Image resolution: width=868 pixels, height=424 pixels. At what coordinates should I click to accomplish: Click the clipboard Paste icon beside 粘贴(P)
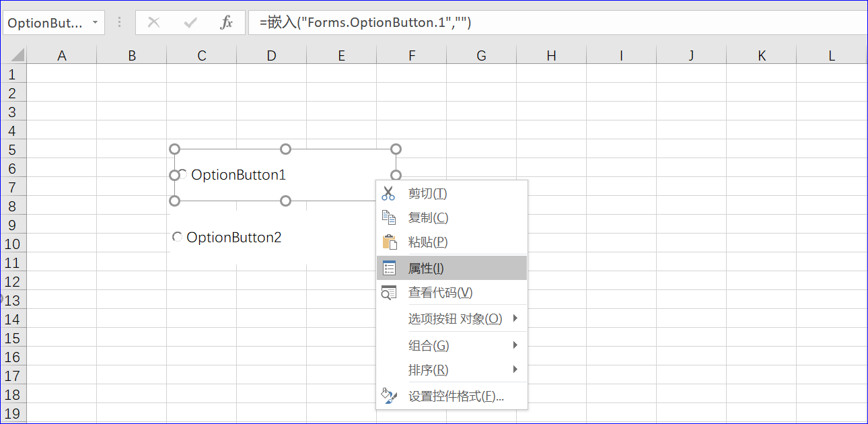pyautogui.click(x=389, y=242)
